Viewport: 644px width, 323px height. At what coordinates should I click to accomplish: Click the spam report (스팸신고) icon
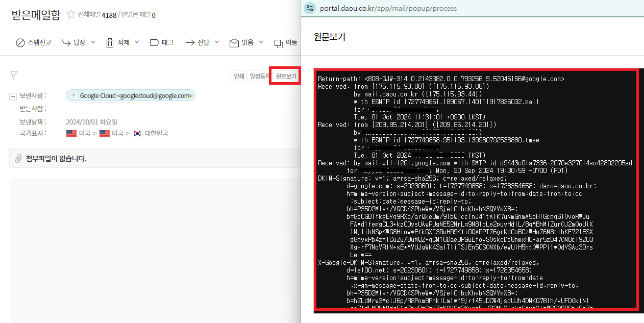click(x=20, y=43)
